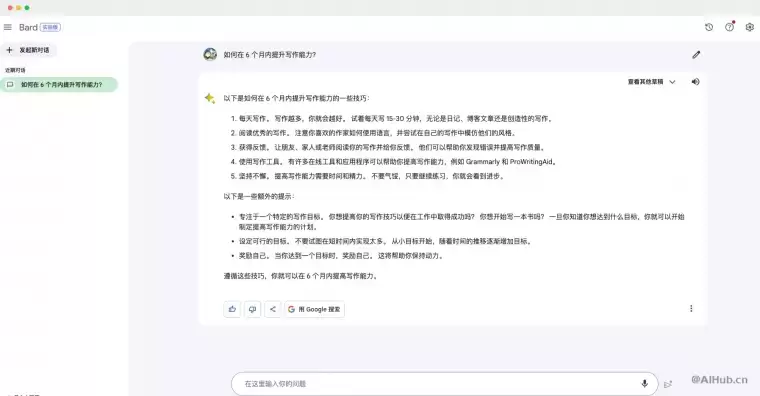Expand 查看其他草稿 drafts dropdown

pyautogui.click(x=651, y=82)
